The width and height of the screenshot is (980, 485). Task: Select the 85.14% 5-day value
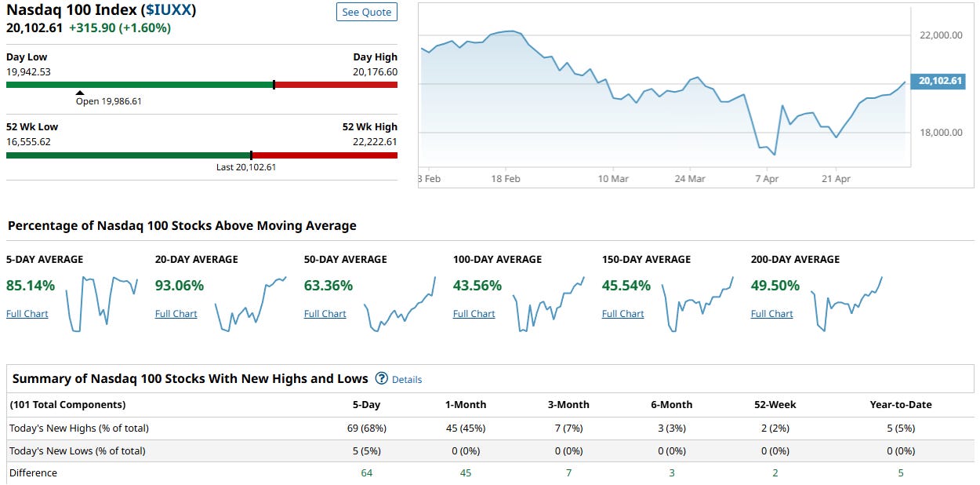(31, 286)
